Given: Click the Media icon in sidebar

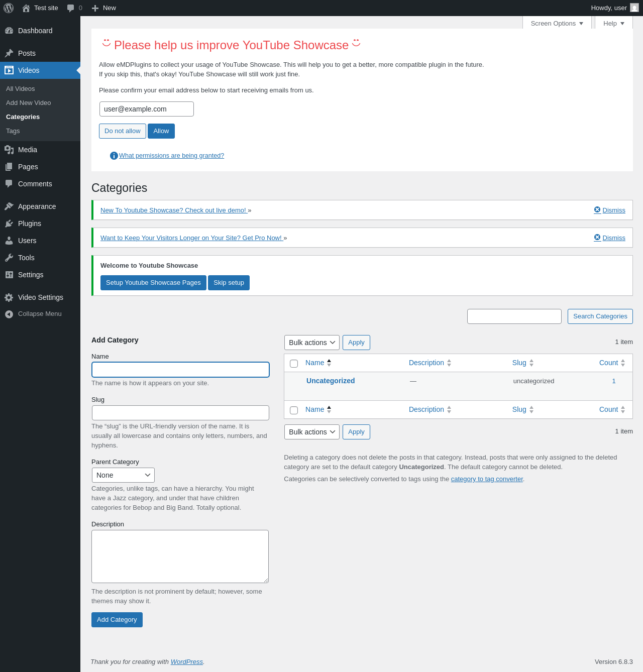Looking at the screenshot, I should click(9, 150).
